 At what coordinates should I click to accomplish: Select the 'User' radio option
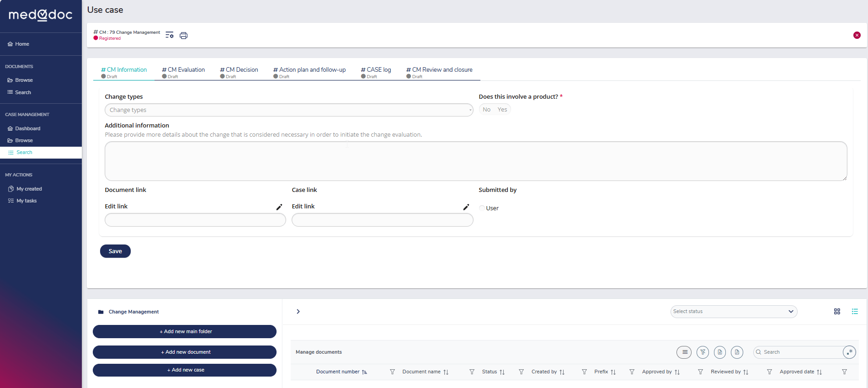[482, 208]
